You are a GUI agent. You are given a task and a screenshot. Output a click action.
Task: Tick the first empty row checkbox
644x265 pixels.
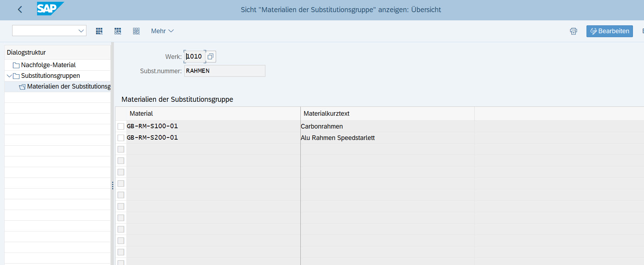click(x=121, y=149)
